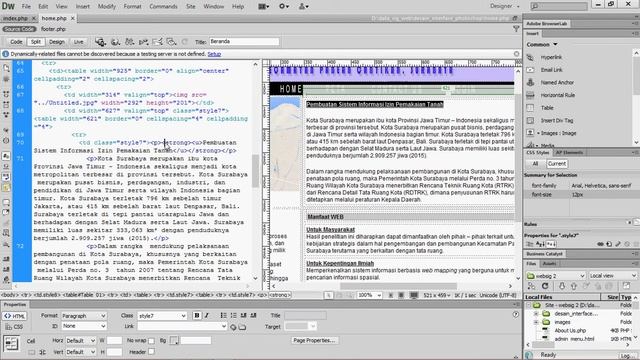
Task: Open the related file footer.php
Action: click(x=53, y=29)
